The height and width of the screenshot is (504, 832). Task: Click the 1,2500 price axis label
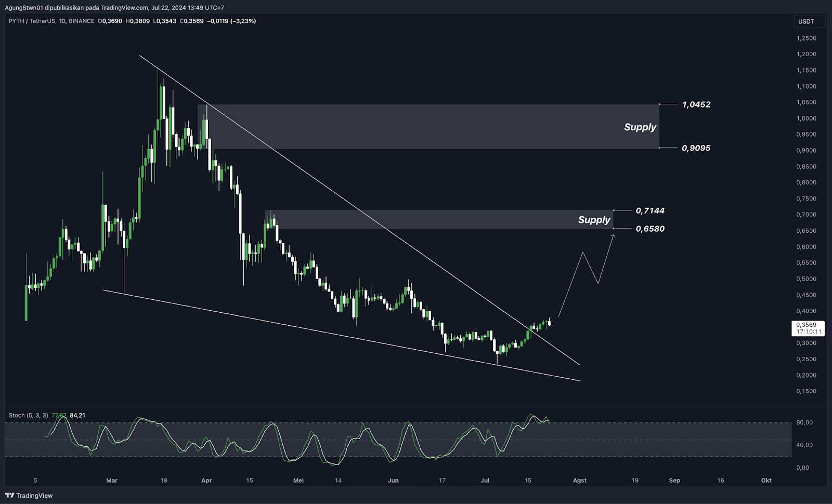click(807, 38)
